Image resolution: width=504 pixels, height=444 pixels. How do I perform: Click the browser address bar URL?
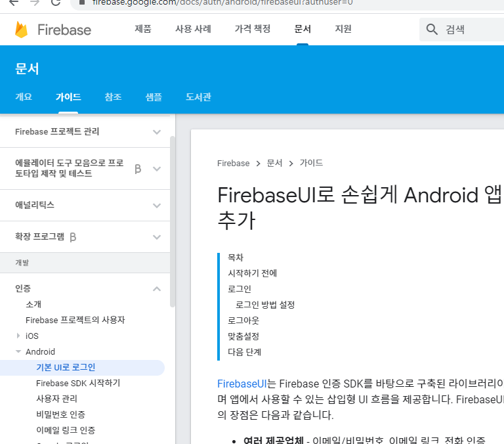222,3
